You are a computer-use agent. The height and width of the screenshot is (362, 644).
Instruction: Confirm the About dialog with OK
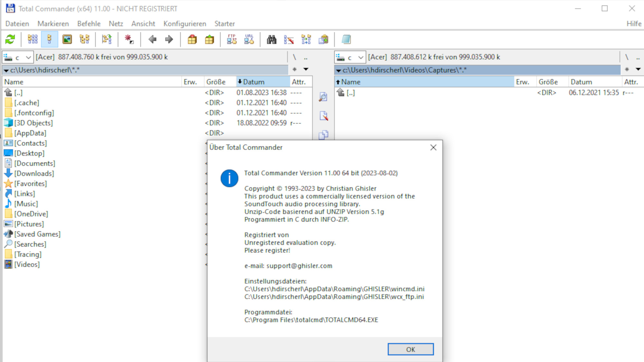coord(410,349)
